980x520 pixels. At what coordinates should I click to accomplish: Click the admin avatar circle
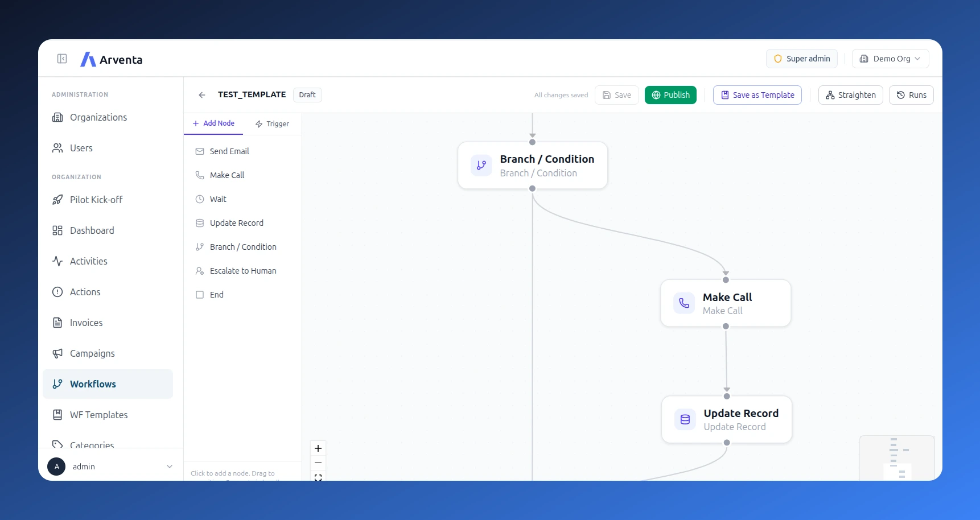coord(56,467)
